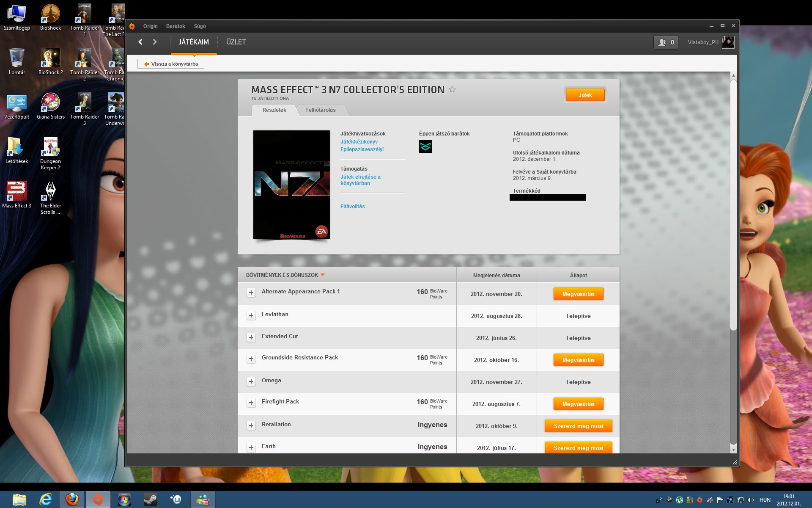Open Számítógép desktop icon
The height and width of the screenshot is (508, 812).
(x=16, y=17)
